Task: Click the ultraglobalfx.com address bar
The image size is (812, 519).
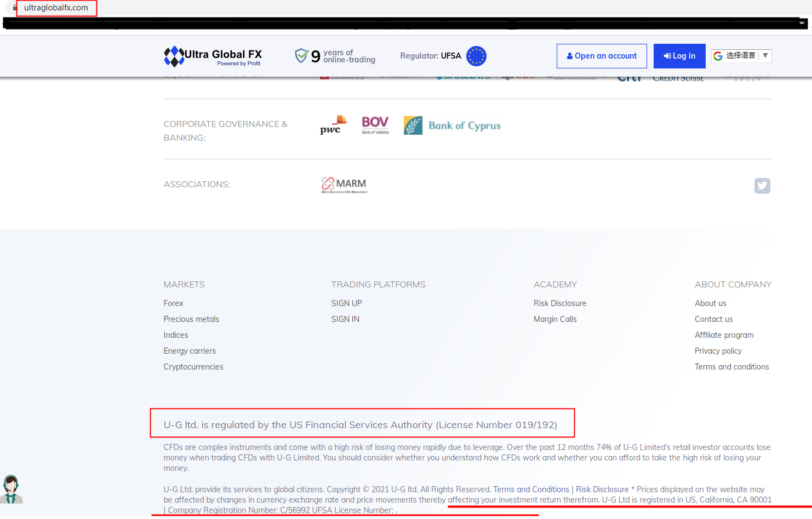Action: (56, 8)
